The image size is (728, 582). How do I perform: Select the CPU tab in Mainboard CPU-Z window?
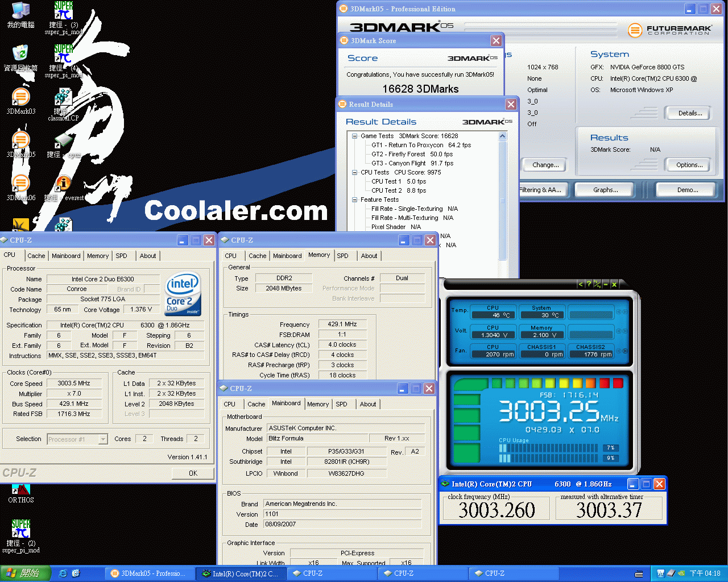point(230,404)
